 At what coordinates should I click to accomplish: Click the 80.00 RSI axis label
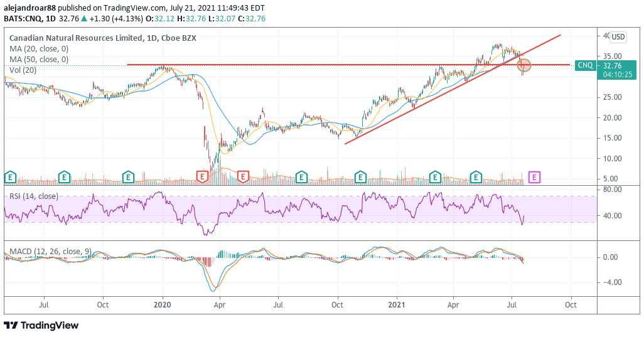tap(611, 190)
